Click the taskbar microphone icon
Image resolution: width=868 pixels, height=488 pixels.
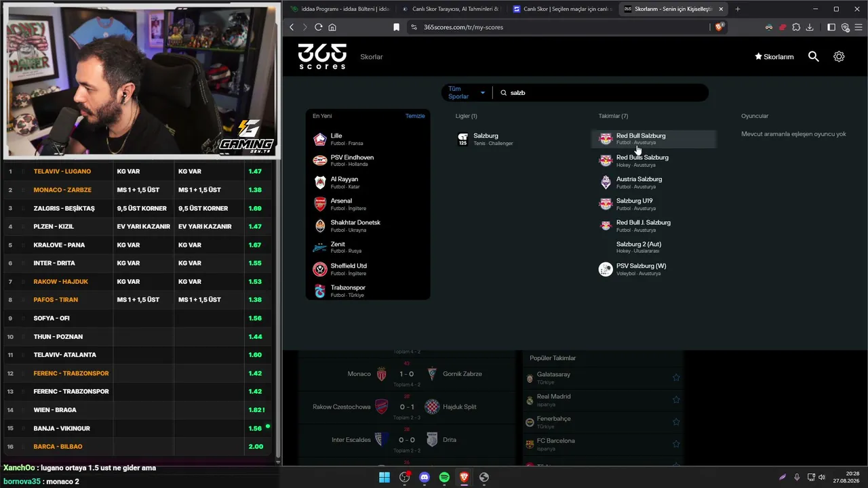[x=797, y=477]
